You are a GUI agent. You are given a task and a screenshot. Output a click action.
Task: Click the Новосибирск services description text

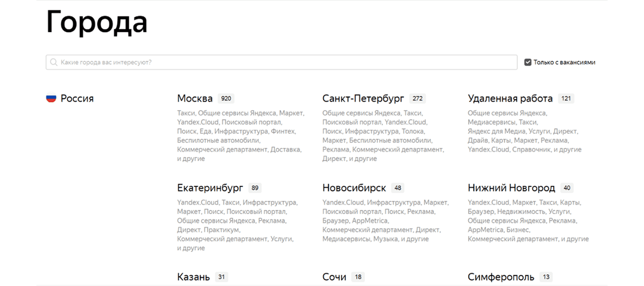(386, 221)
